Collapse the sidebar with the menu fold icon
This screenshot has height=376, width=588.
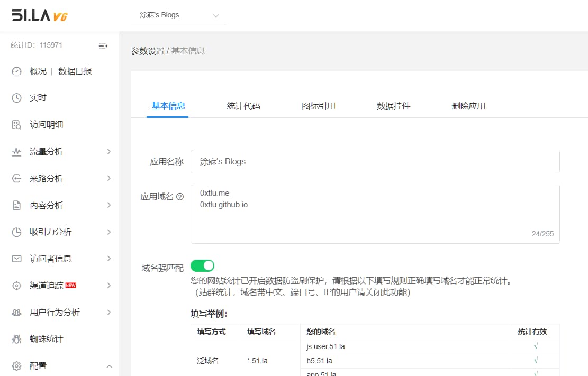tap(103, 45)
